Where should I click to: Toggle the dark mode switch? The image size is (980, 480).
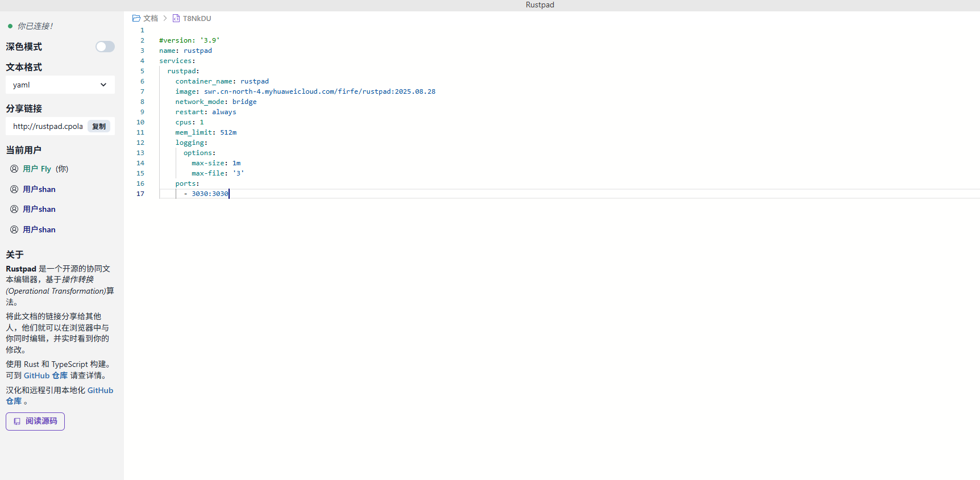click(105, 47)
